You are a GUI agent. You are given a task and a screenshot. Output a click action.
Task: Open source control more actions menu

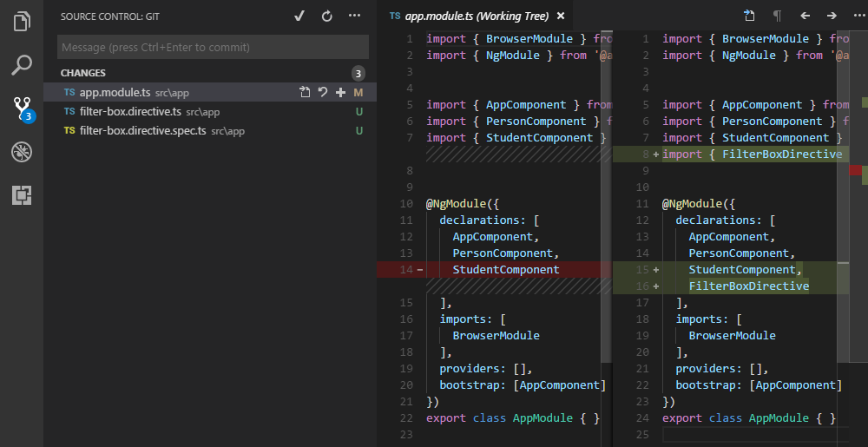tap(353, 16)
